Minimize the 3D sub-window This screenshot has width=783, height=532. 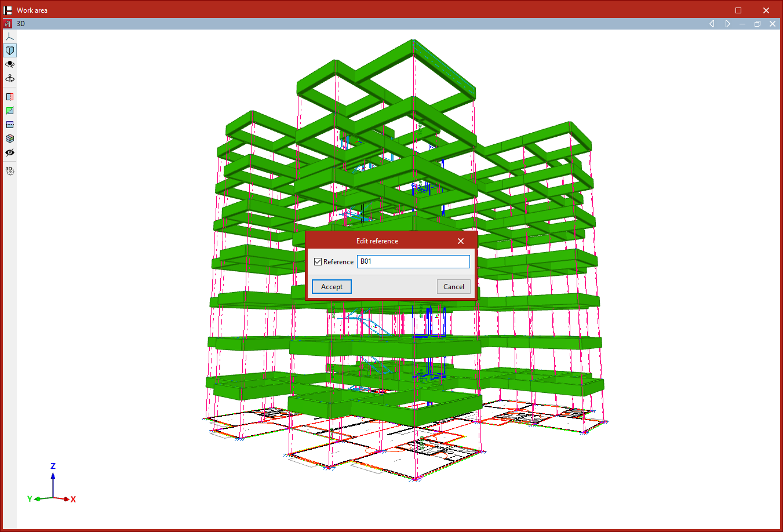click(x=742, y=24)
